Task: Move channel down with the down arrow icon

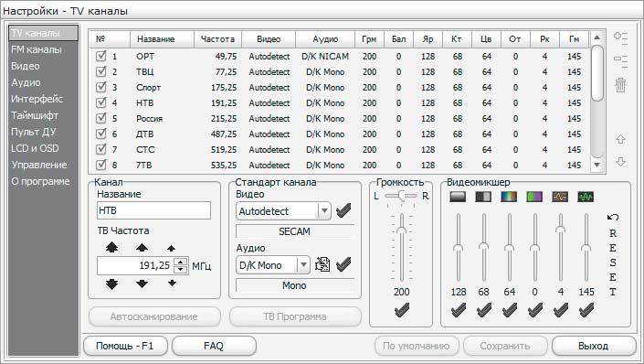Action: coord(620,162)
